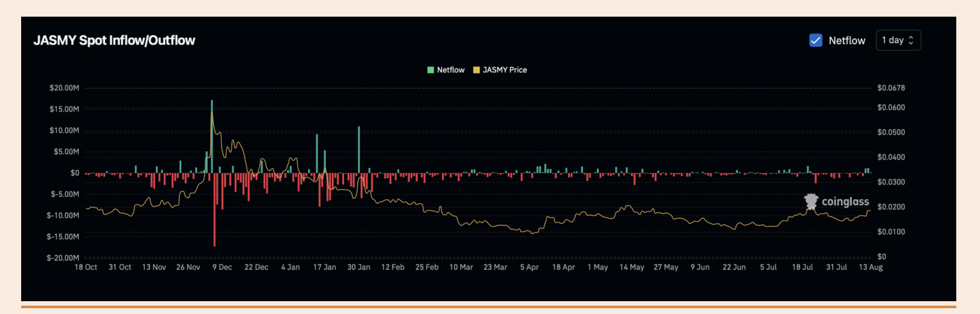980x314 pixels.
Task: Click the $0 netflow axis label
Action: pyautogui.click(x=75, y=173)
